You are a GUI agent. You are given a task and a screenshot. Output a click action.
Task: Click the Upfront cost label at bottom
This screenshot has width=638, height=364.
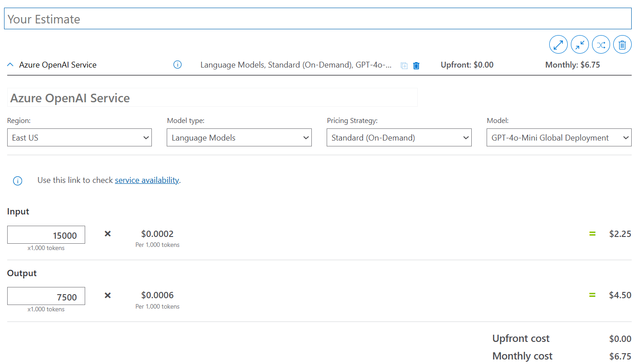(x=521, y=338)
